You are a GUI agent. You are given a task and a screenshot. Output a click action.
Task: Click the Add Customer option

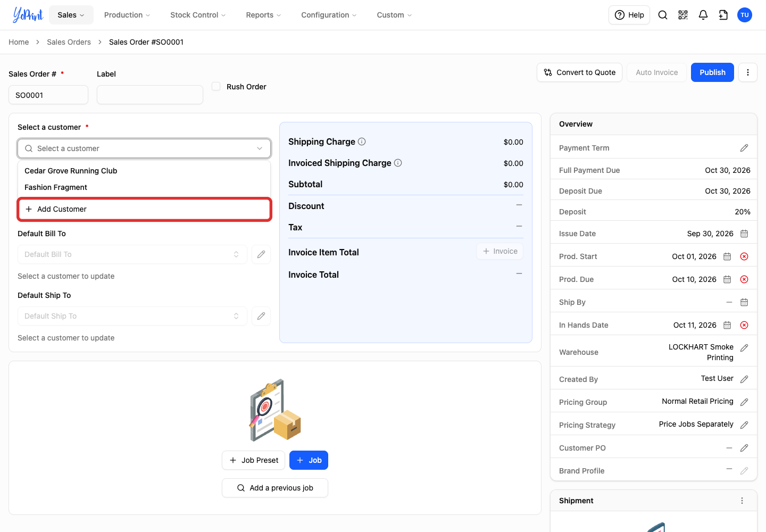[145, 209]
